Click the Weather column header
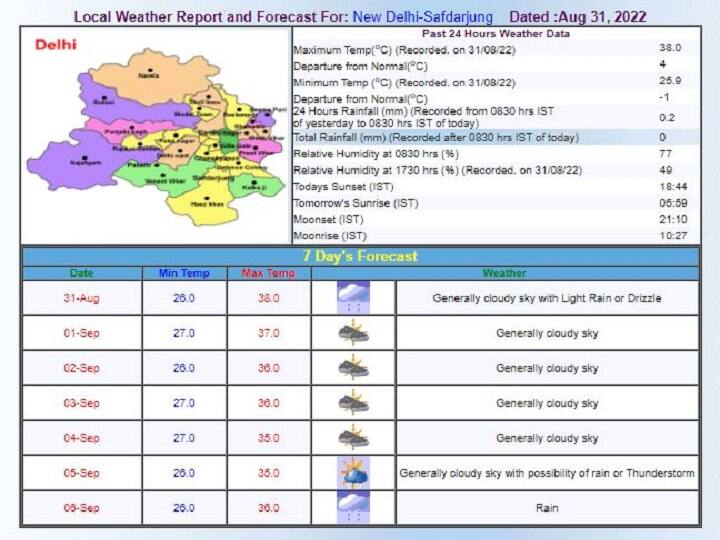This screenshot has width=720, height=540. pyautogui.click(x=504, y=273)
